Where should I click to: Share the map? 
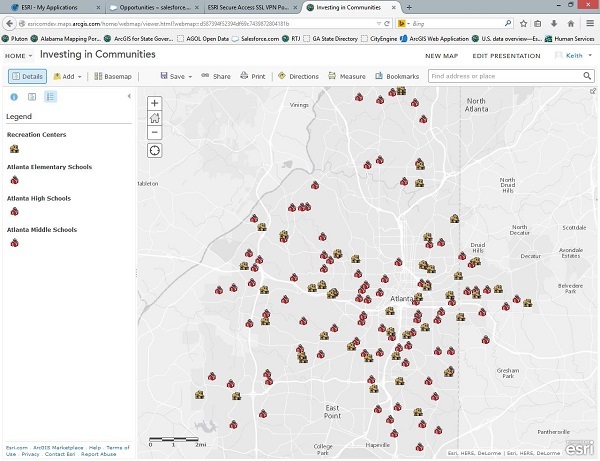point(216,76)
